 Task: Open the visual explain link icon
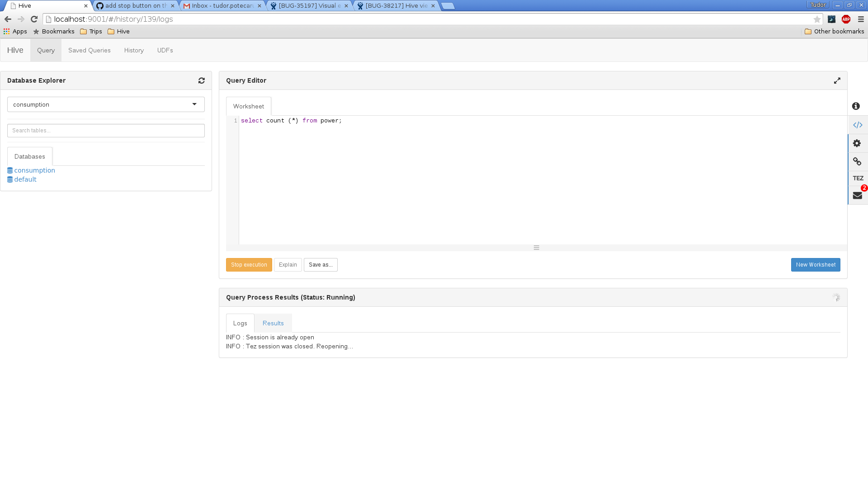point(857,161)
